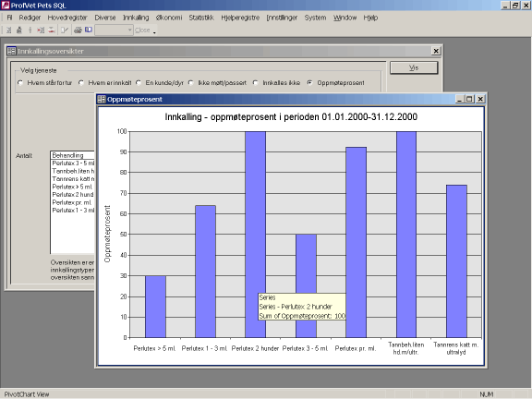Viewport: 532px width, 399px height.
Task: Click the vertical 'Oppmøteprosent' axis label
Action: click(107, 234)
